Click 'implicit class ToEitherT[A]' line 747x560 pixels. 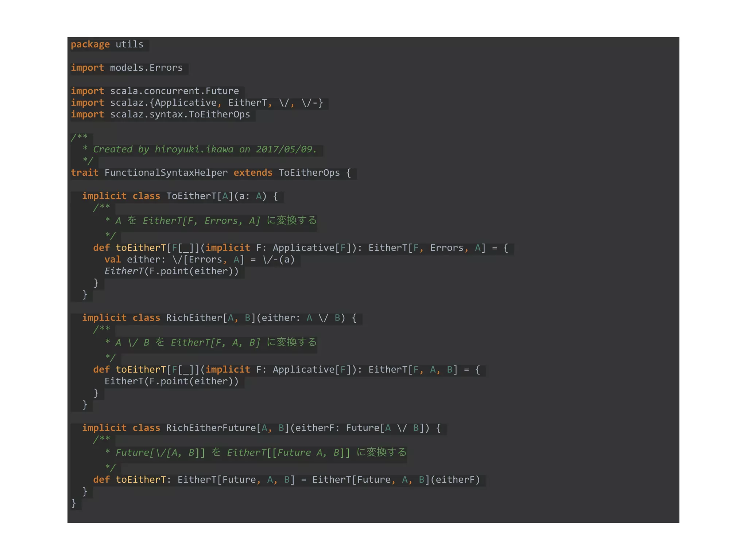[180, 196]
